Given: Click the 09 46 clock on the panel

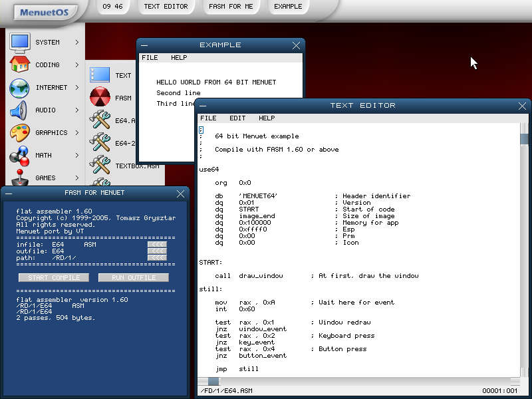Looking at the screenshot, I should pos(112,7).
